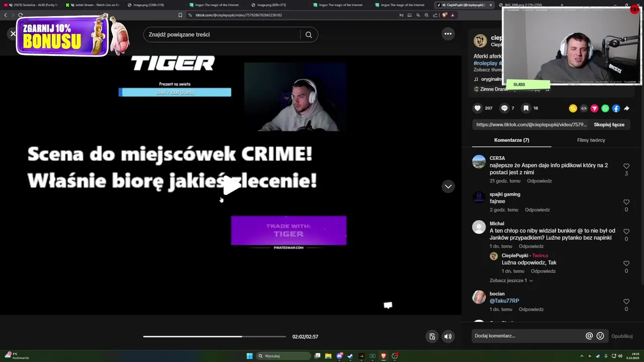Open OBS Studio from taskbar
The width and height of the screenshot is (644, 362).
click(395, 356)
